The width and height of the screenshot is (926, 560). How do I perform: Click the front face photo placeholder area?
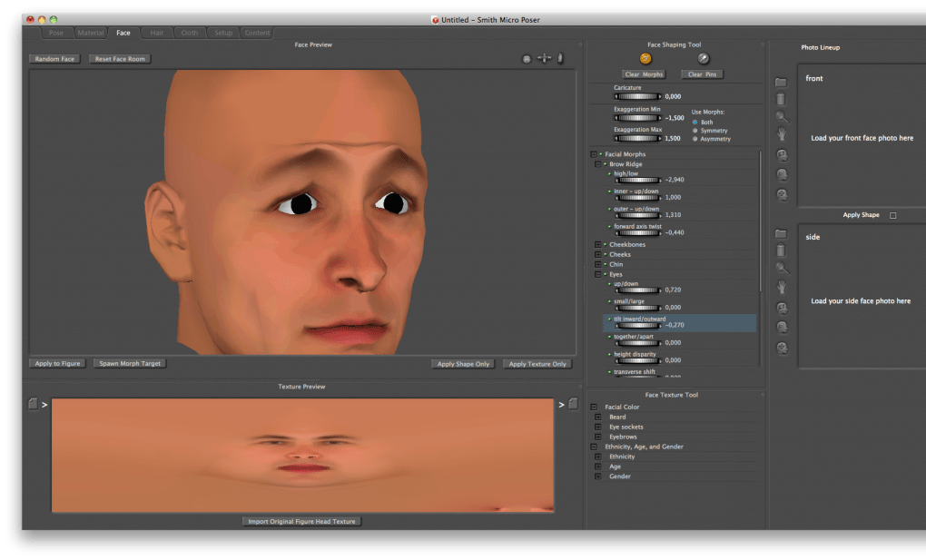[861, 138]
